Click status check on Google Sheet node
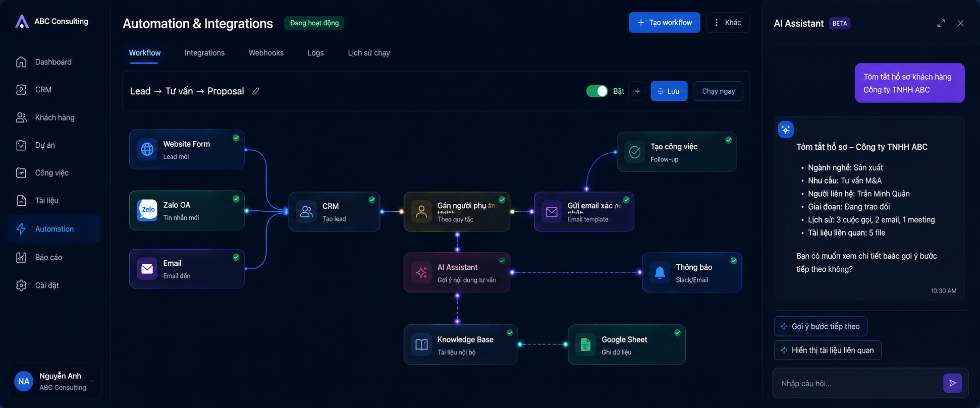The width and height of the screenshot is (980, 408). pos(678,332)
